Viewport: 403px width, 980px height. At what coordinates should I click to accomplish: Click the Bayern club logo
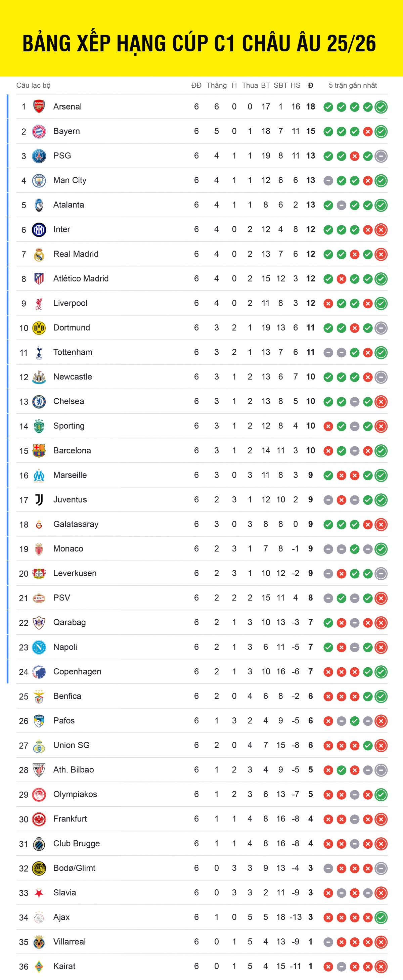pyautogui.click(x=39, y=131)
